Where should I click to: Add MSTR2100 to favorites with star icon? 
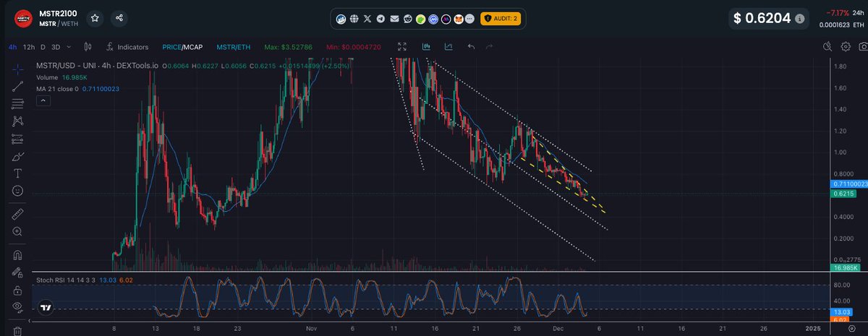click(x=95, y=19)
